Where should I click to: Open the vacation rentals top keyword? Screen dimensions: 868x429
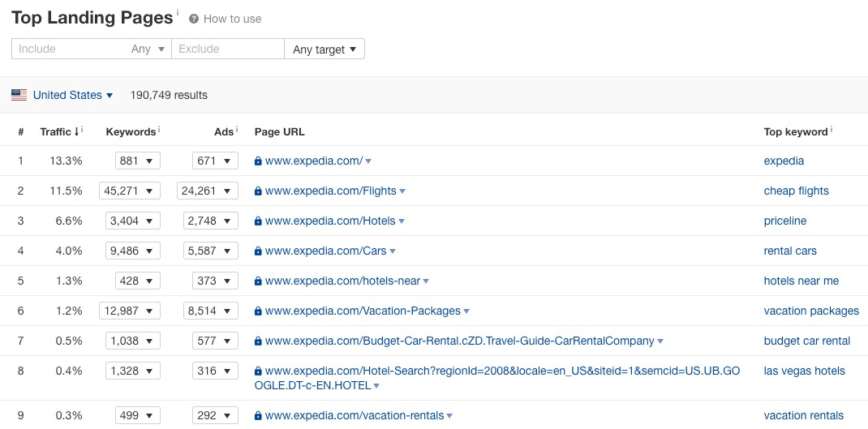[x=803, y=415]
